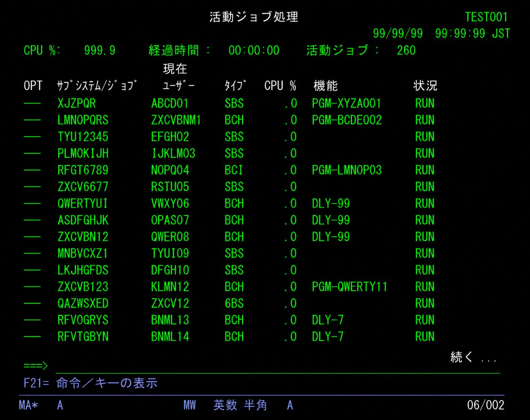Screen dimensions: 530x420
Task: Click the system name TEST001
Action: (486, 17)
